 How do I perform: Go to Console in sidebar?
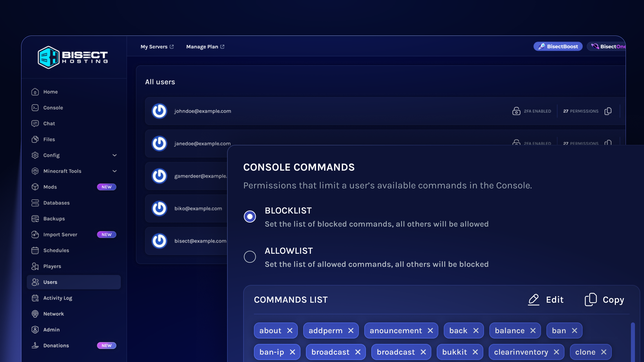coord(74,108)
